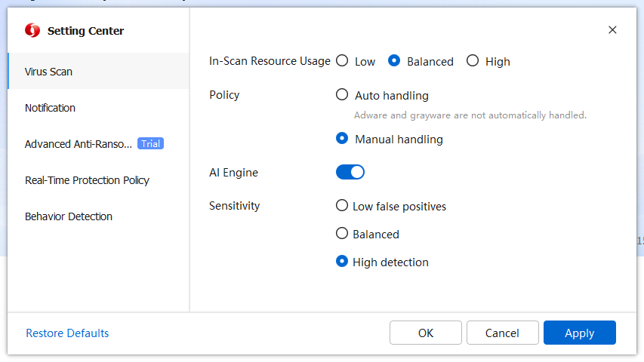Set sensitivity to High detection
Image resolution: width=644 pixels, height=362 pixels.
click(x=342, y=262)
